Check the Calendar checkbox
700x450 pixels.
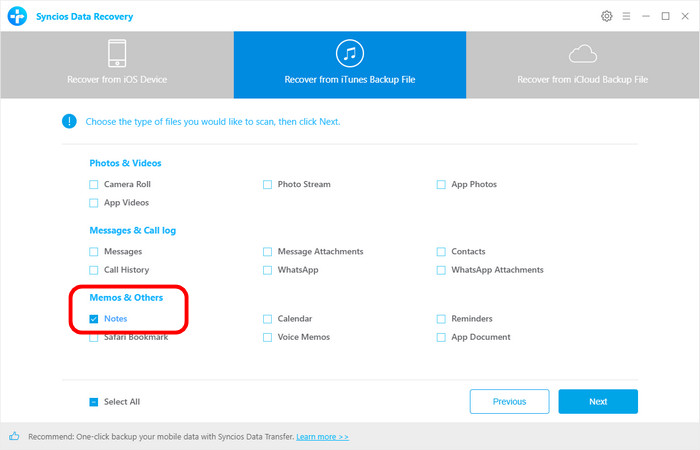[x=267, y=319]
